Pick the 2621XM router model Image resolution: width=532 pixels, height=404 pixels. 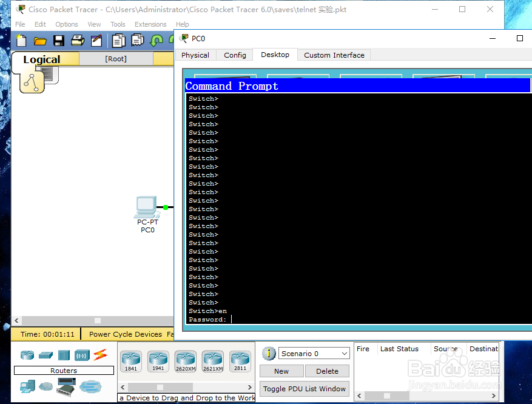coord(213,362)
